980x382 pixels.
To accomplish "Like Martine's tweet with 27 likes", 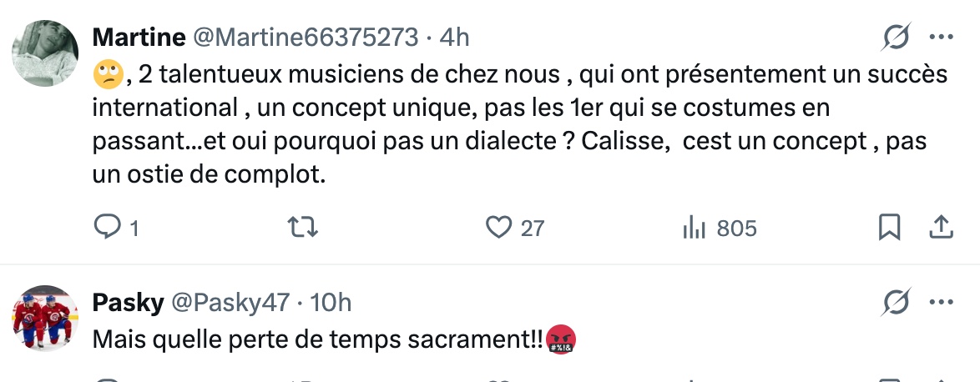I will tap(498, 226).
